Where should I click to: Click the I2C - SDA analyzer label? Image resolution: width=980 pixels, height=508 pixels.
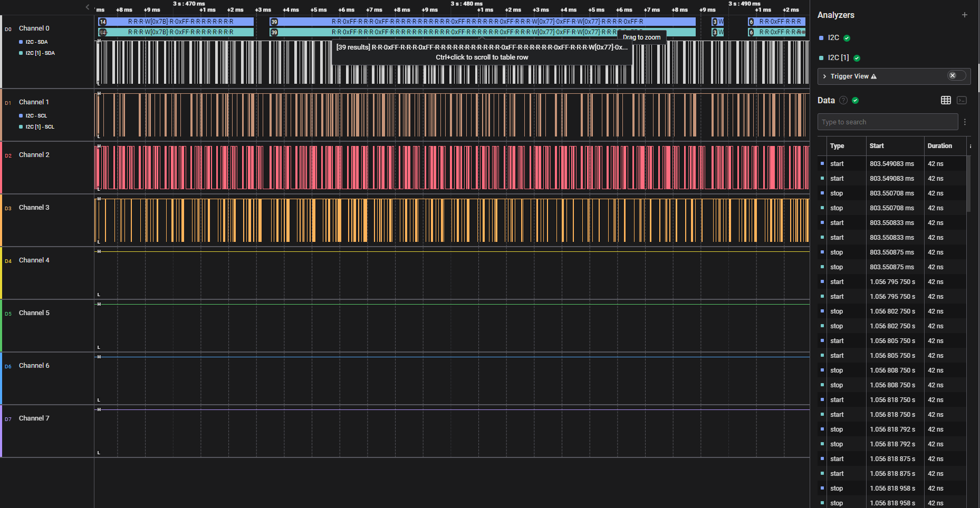36,42
